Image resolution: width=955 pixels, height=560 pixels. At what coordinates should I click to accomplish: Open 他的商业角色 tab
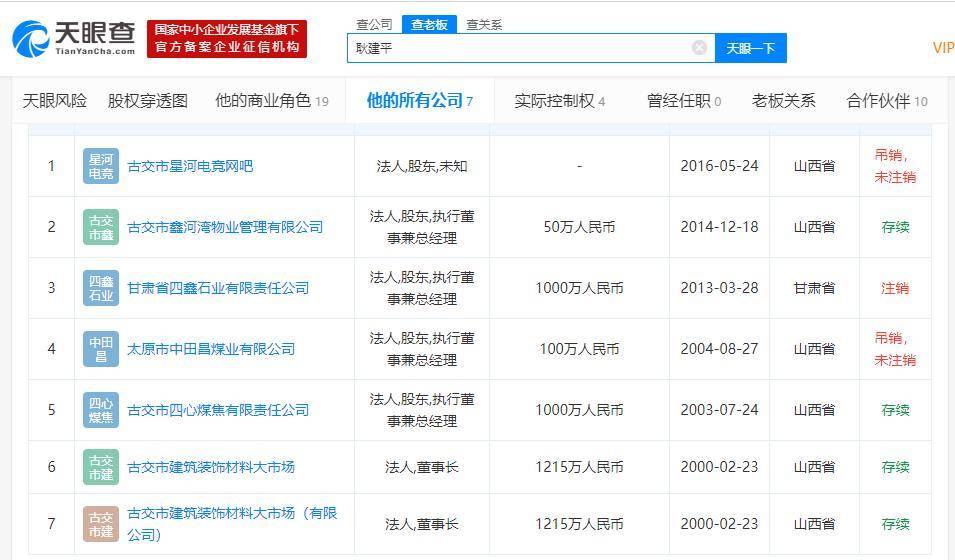point(272,101)
